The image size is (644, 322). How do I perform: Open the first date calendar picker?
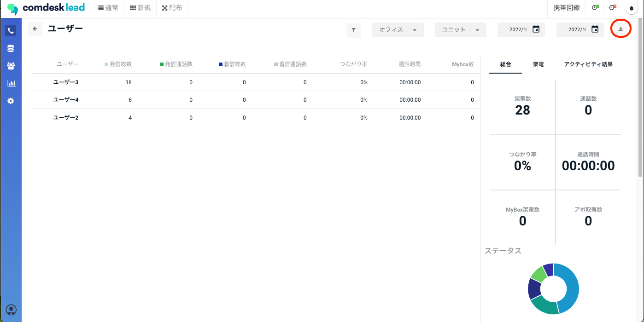(x=536, y=29)
